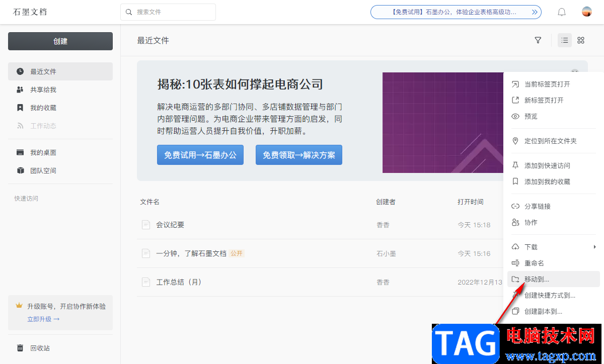Select 分享链接 menu entry
The image size is (604, 364).
click(x=554, y=206)
